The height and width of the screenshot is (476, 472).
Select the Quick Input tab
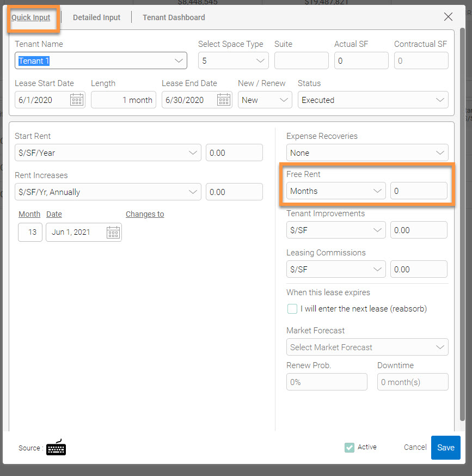point(31,17)
